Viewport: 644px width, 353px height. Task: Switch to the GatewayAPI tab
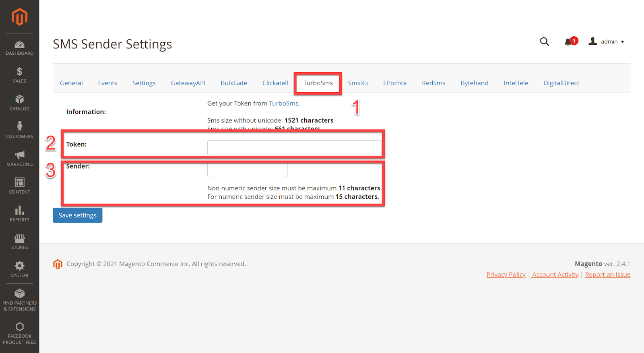pos(188,83)
